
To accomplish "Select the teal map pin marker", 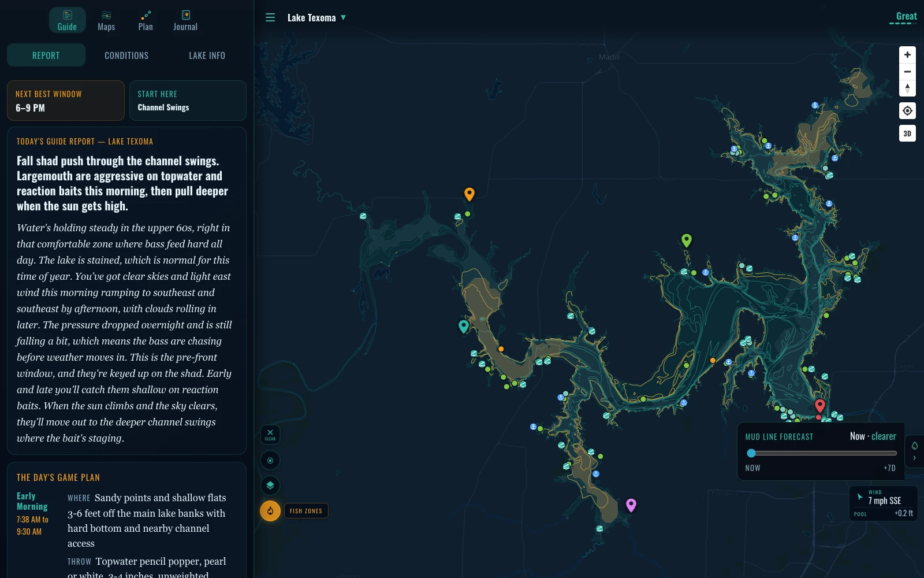I will coord(463,327).
